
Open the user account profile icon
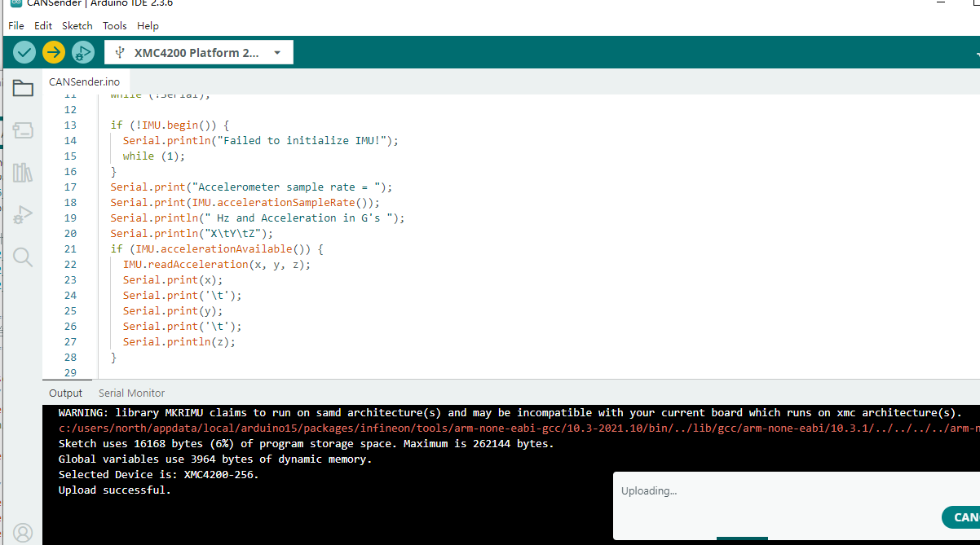23,533
